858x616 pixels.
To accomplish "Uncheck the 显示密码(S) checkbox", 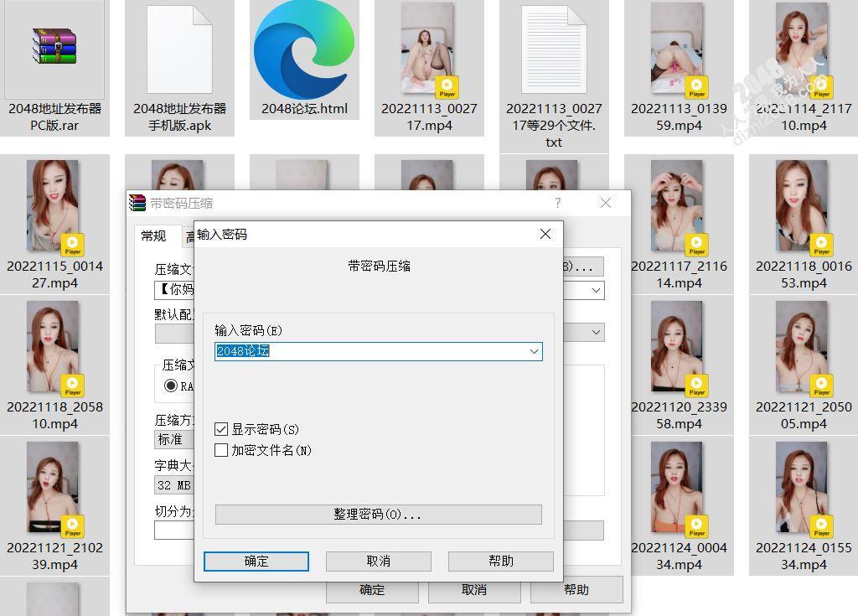I will (x=221, y=429).
